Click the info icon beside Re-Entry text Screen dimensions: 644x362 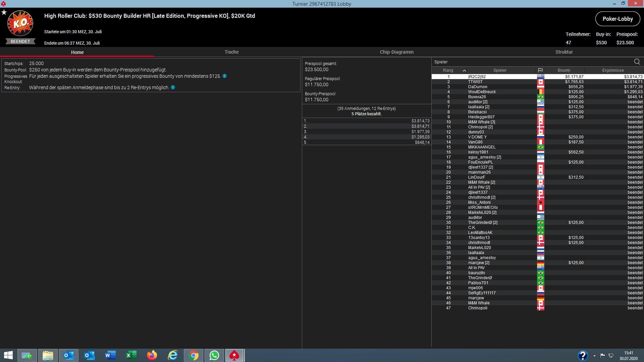click(x=173, y=87)
